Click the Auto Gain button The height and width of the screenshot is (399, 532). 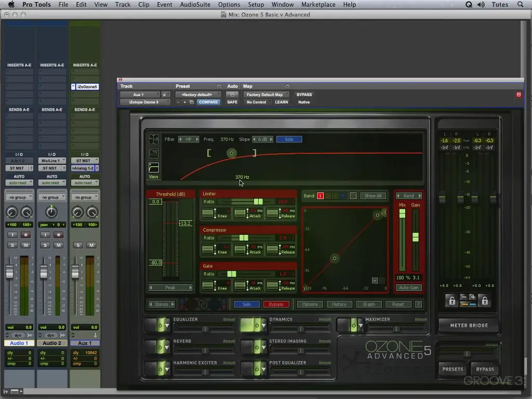409,288
